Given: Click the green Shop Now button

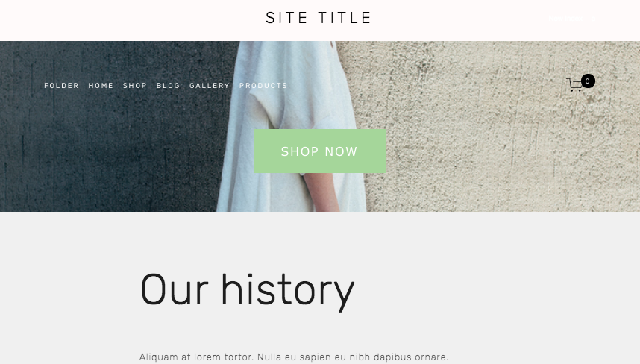Looking at the screenshot, I should coord(319,151).
